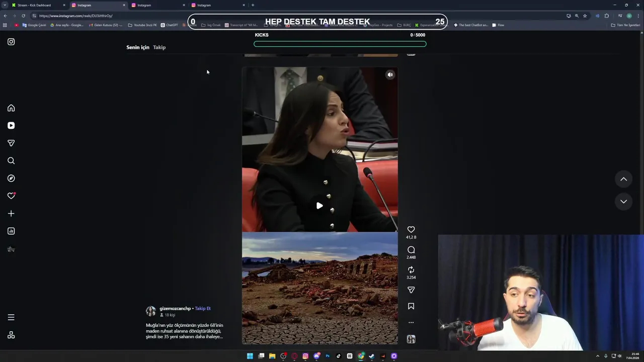This screenshot has height=362, width=644.
Task: View site information icon in address bar
Action: click(34, 16)
